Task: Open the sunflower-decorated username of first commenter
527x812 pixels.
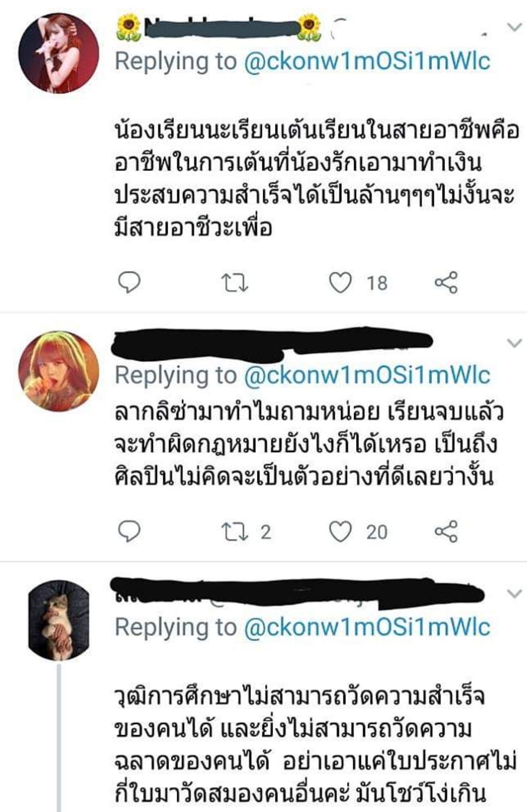Action: pos(219,28)
